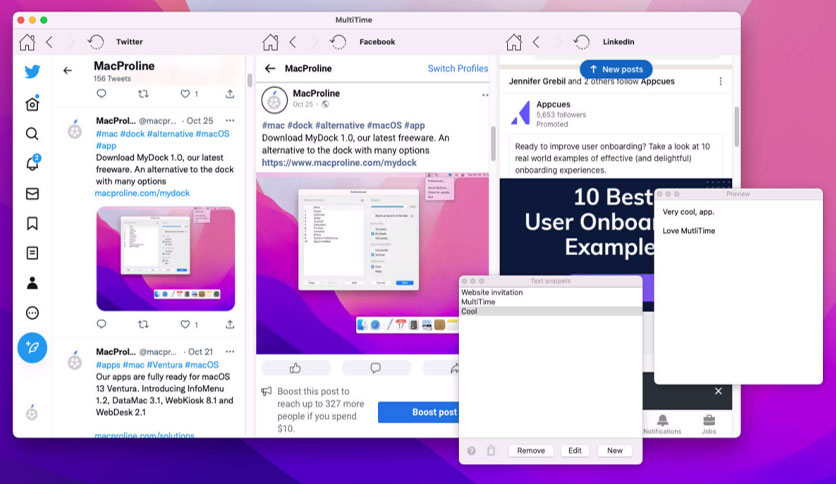This screenshot has height=484, width=836.
Task: Open options of Oct 25 tweet
Action: pos(230,120)
